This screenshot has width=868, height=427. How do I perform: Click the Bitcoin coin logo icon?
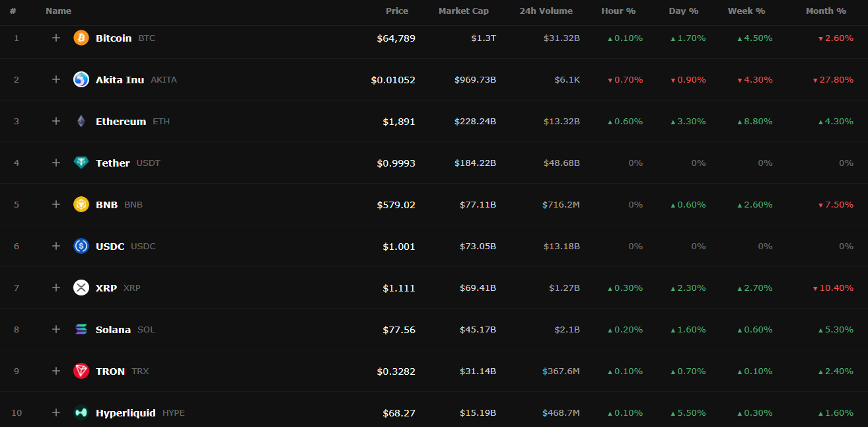click(x=81, y=38)
